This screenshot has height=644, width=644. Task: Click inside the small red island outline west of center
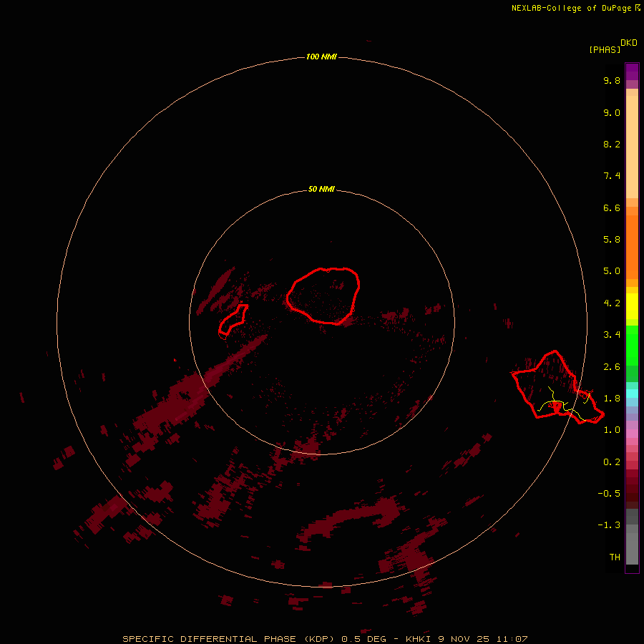[233, 320]
